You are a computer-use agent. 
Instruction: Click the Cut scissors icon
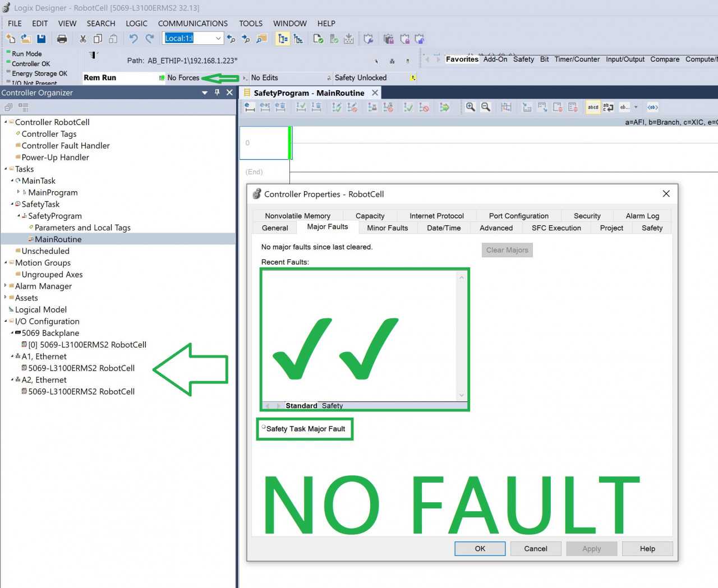click(x=83, y=39)
